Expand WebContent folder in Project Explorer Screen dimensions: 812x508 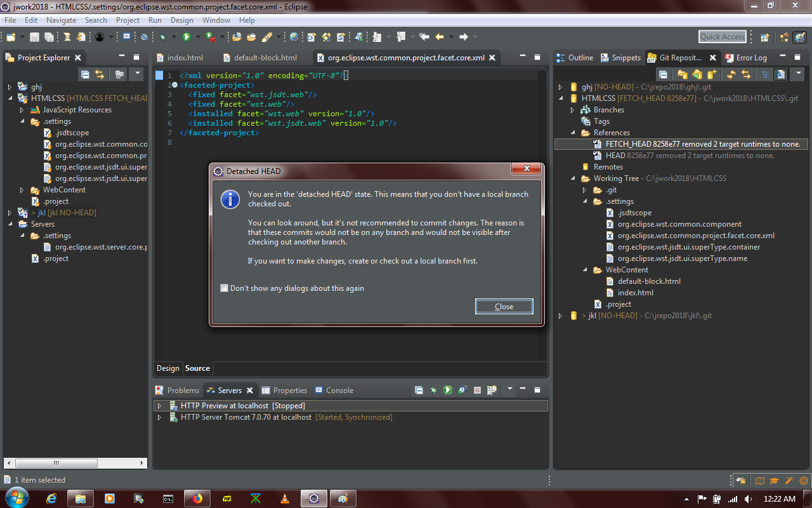(x=22, y=190)
